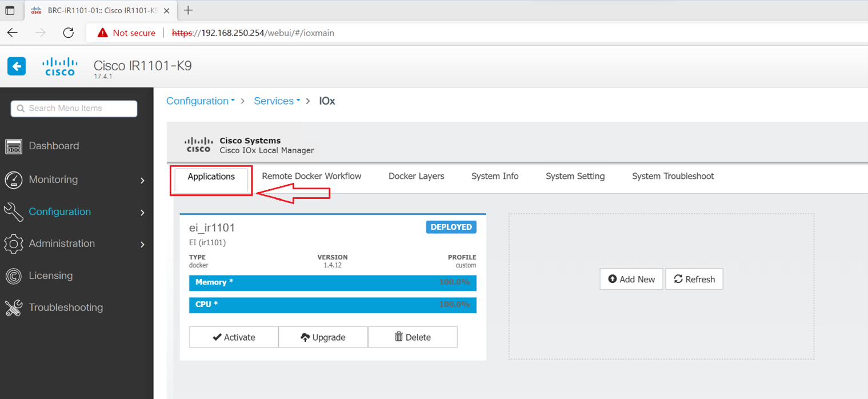
Task: Click the Not secure warning icon
Action: pos(103,33)
